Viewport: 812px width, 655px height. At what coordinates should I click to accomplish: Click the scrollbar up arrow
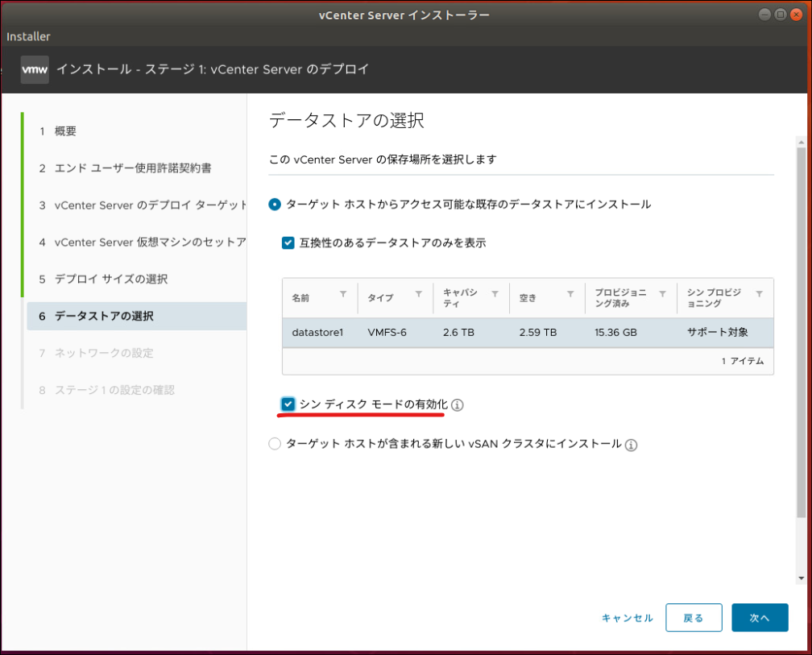click(x=801, y=142)
